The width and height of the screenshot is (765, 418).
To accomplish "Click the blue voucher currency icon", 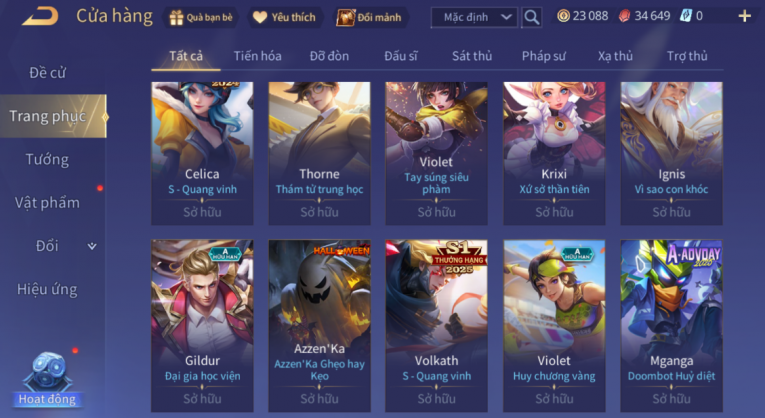I will [685, 17].
